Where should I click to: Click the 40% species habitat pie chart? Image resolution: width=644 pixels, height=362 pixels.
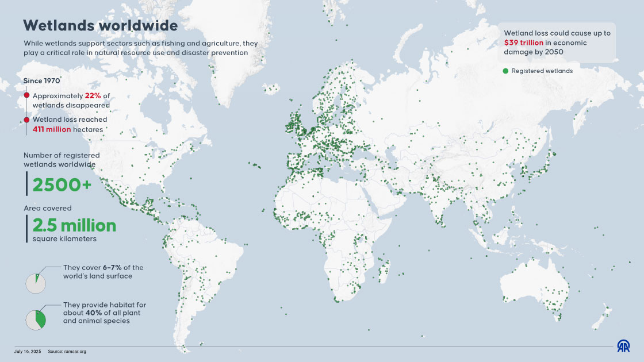[x=36, y=319]
